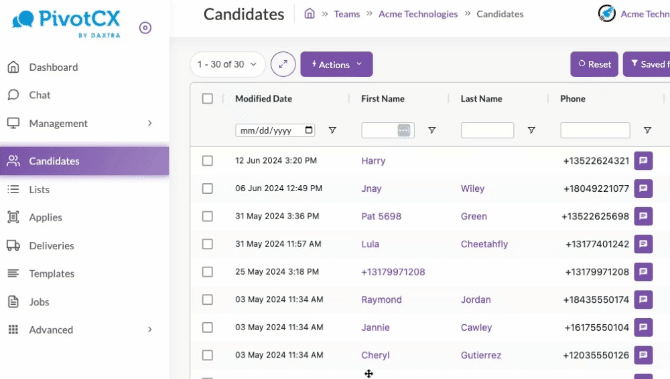Message Raymond Jordan via chat icon
The height and width of the screenshot is (379, 670).
(x=643, y=300)
